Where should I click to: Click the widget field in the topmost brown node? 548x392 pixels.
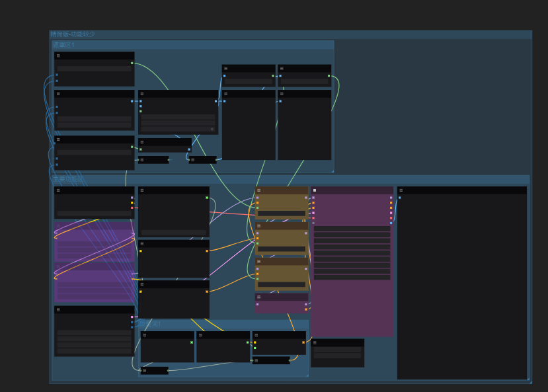click(282, 214)
